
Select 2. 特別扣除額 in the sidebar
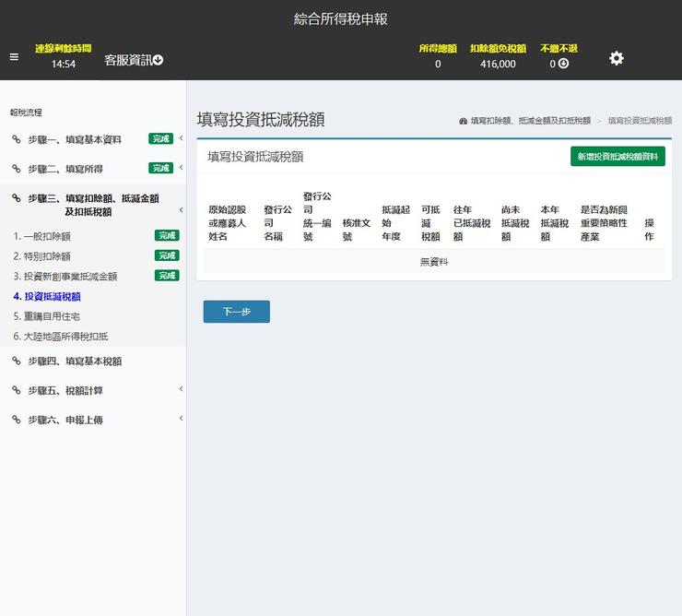tap(42, 256)
